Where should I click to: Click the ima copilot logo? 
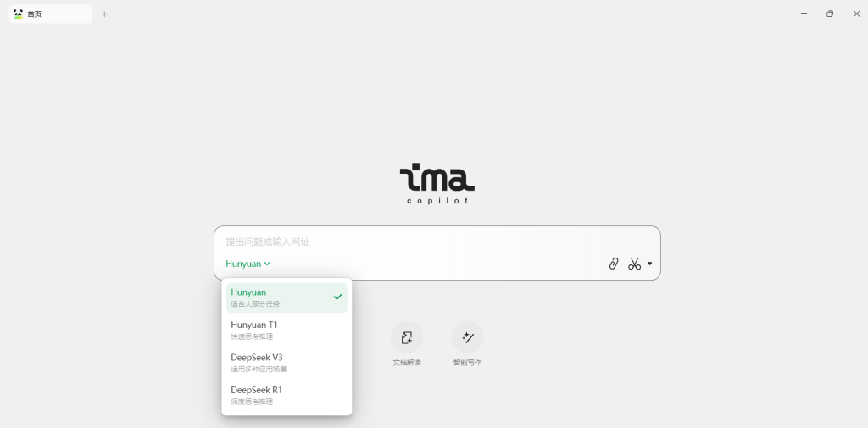[x=437, y=184]
